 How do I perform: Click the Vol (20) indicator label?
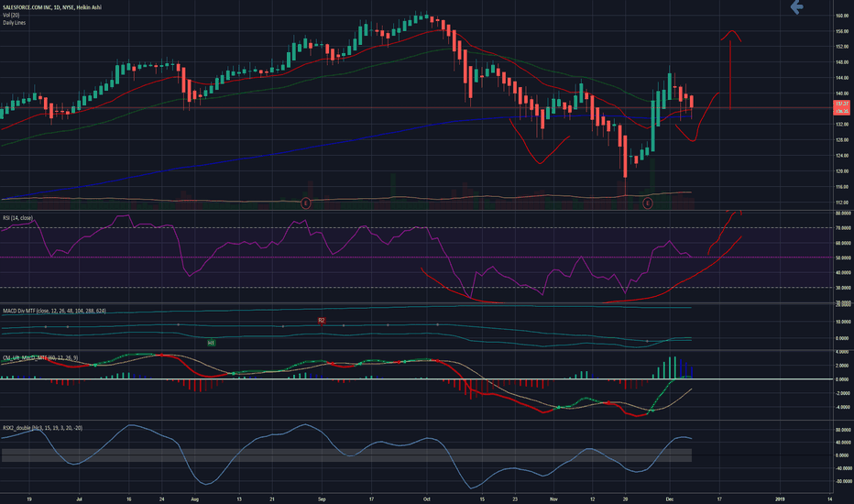tap(11, 16)
